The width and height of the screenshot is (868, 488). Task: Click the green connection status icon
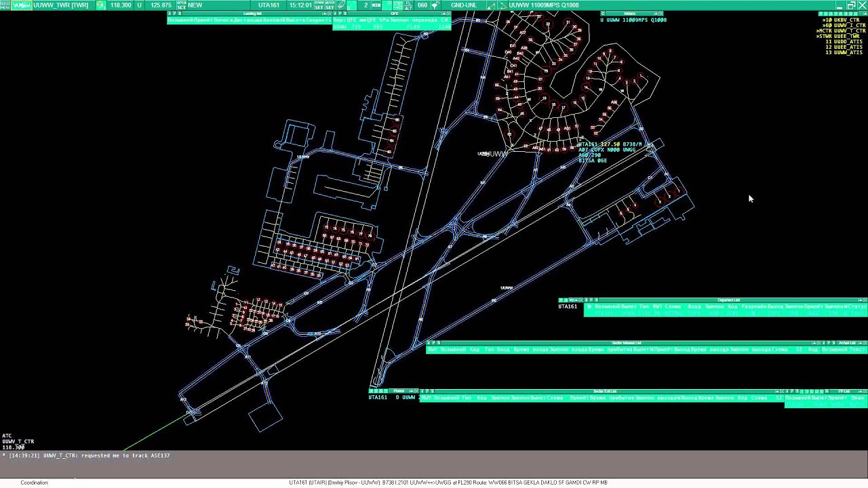pos(100,5)
